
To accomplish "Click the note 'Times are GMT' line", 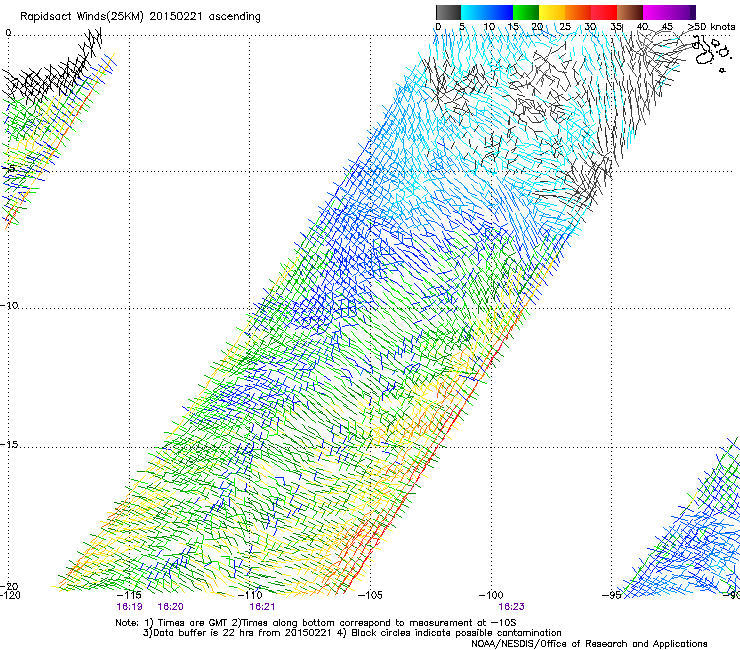I will 316,623.
